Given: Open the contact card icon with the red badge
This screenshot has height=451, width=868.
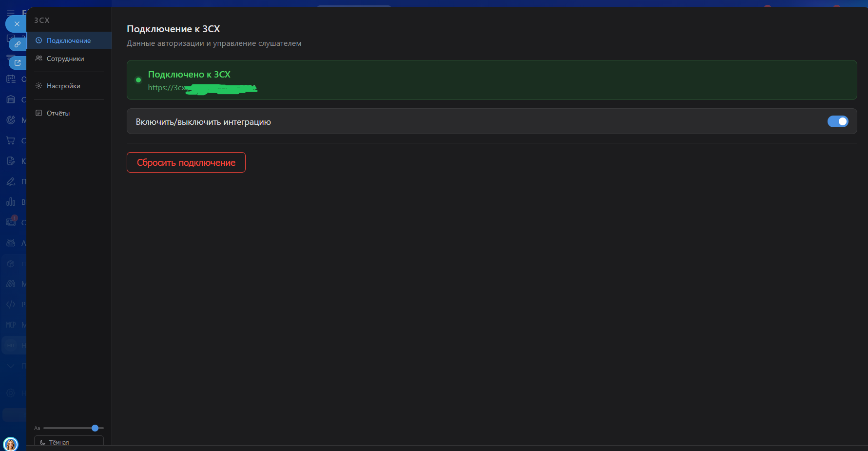Looking at the screenshot, I should [11, 222].
